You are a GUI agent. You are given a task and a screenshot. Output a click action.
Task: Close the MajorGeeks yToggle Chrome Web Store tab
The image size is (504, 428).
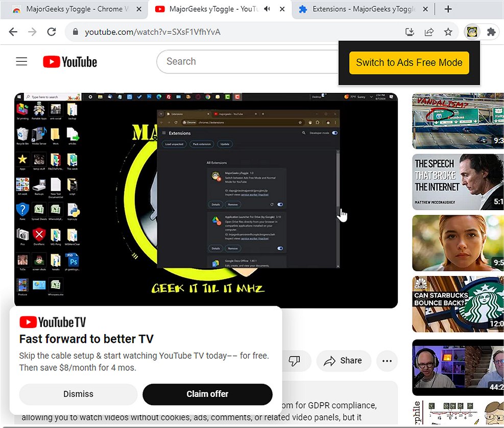pos(139,9)
